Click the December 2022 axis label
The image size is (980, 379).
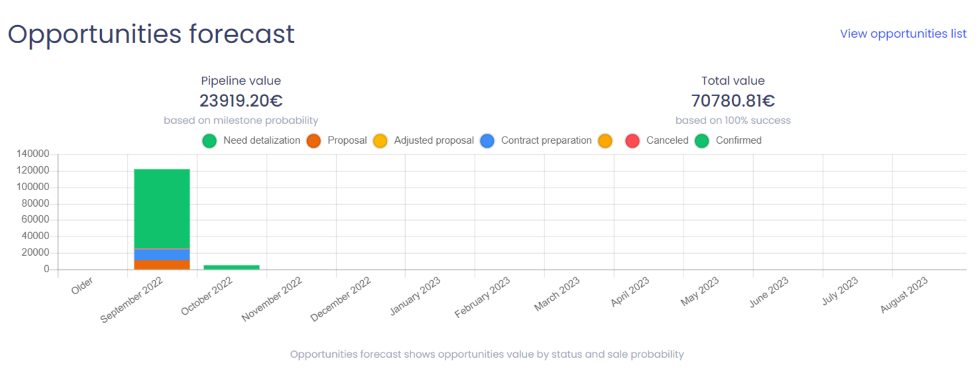[x=341, y=299]
